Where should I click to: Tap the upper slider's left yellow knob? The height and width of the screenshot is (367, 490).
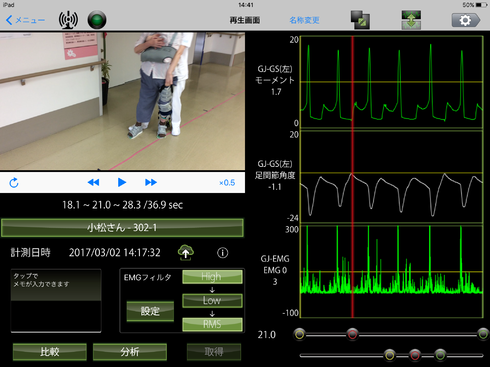point(300,334)
